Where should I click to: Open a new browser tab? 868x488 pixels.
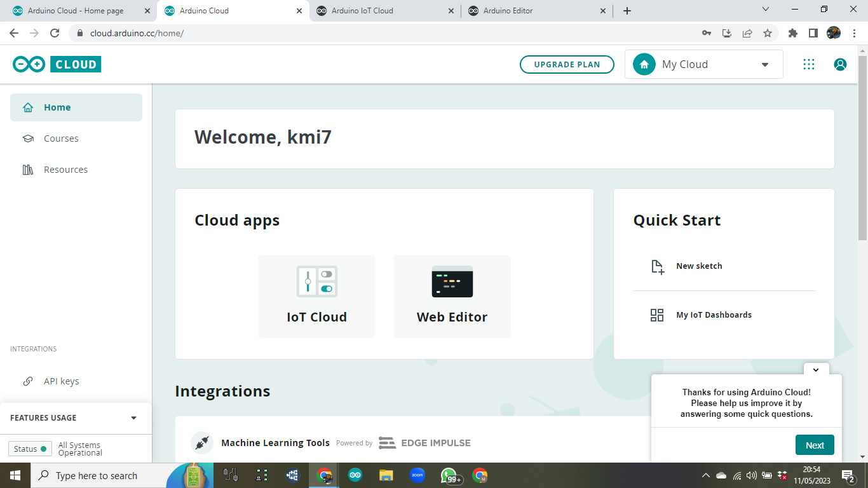[627, 11]
